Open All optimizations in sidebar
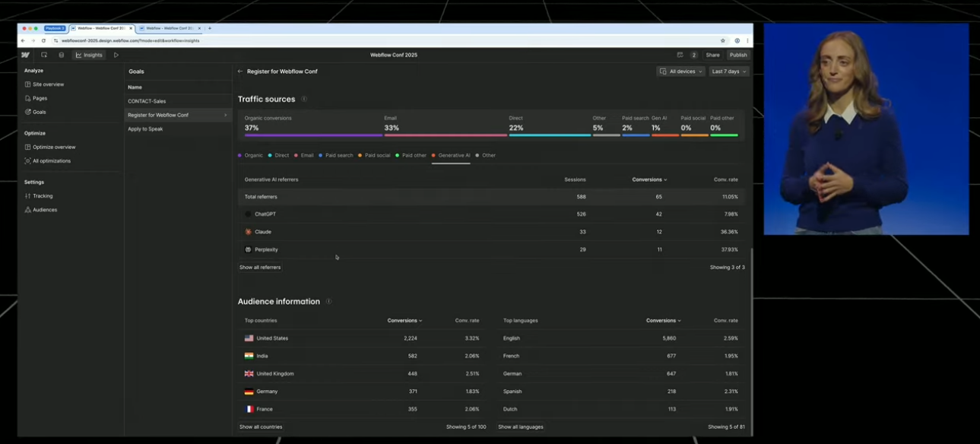 click(48, 161)
